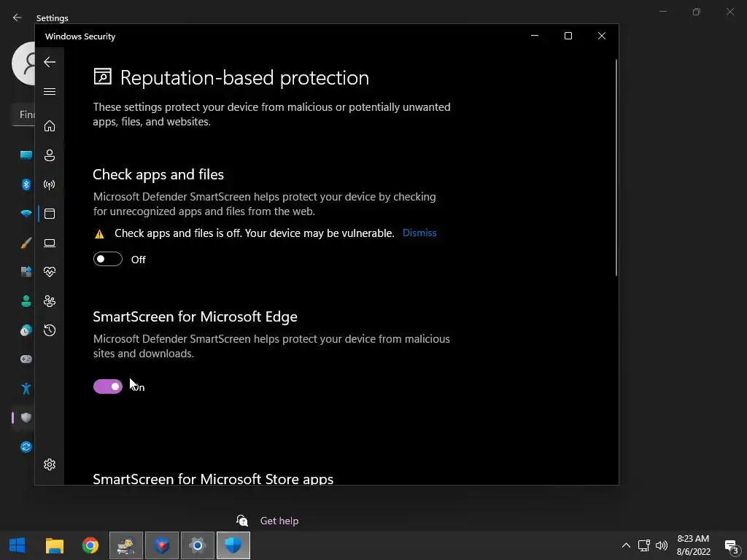
Task: Open the Windows Security Home page
Action: click(x=50, y=125)
